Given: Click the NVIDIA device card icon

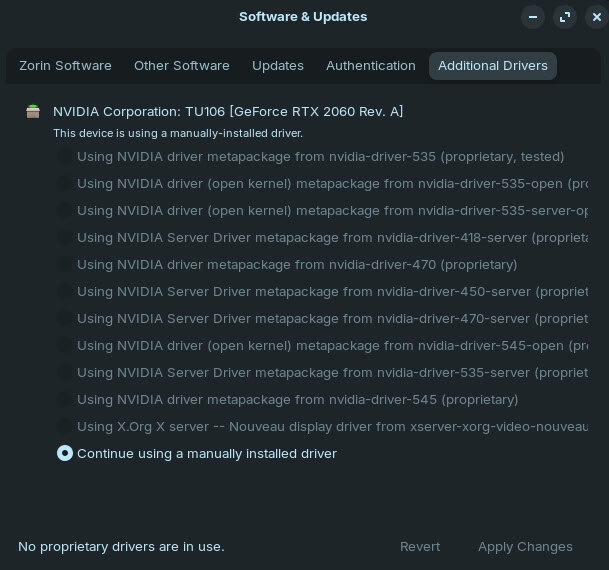Looking at the screenshot, I should [33, 111].
